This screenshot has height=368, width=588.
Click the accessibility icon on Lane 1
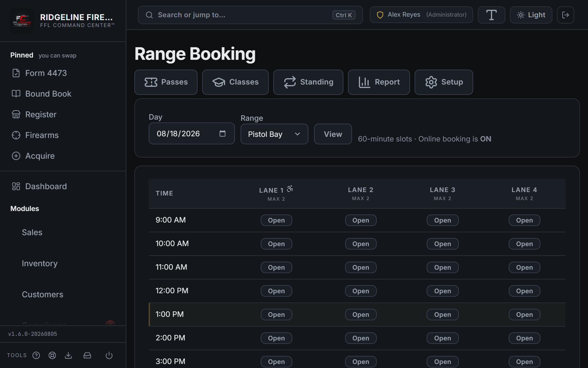[x=290, y=189]
